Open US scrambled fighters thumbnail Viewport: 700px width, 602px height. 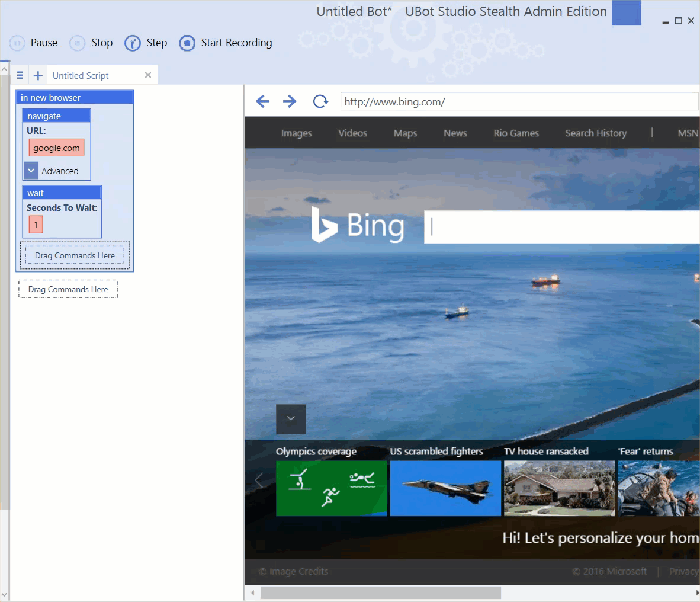tap(445, 488)
